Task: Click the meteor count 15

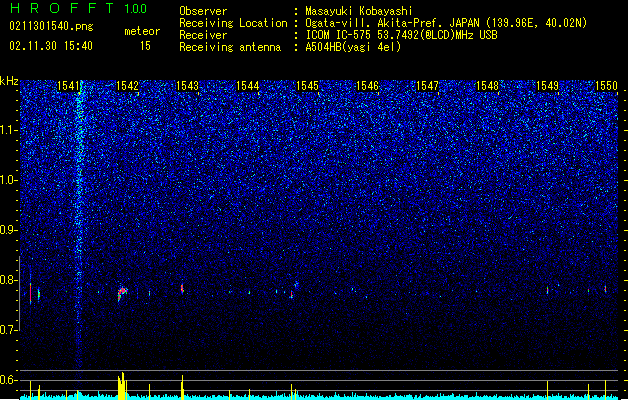Action: [145, 46]
